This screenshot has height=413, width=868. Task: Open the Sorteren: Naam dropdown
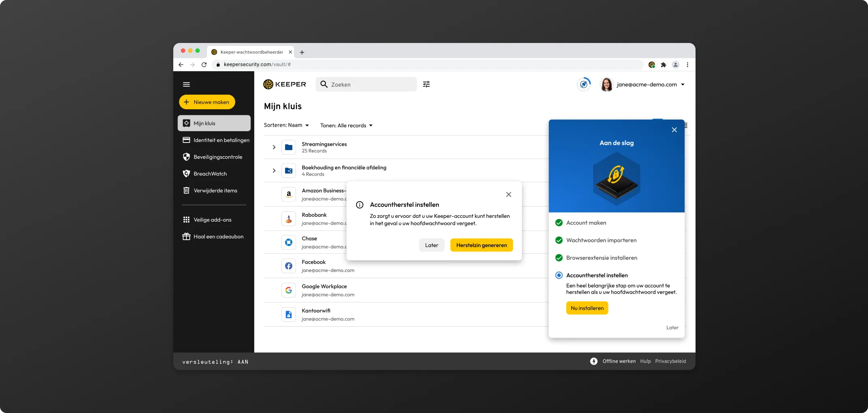[x=286, y=125]
